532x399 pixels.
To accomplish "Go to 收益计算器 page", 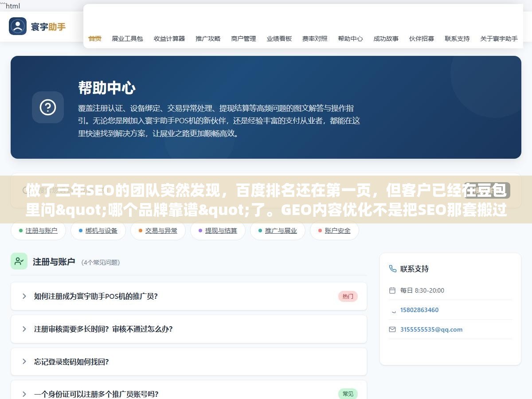I will (x=169, y=39).
